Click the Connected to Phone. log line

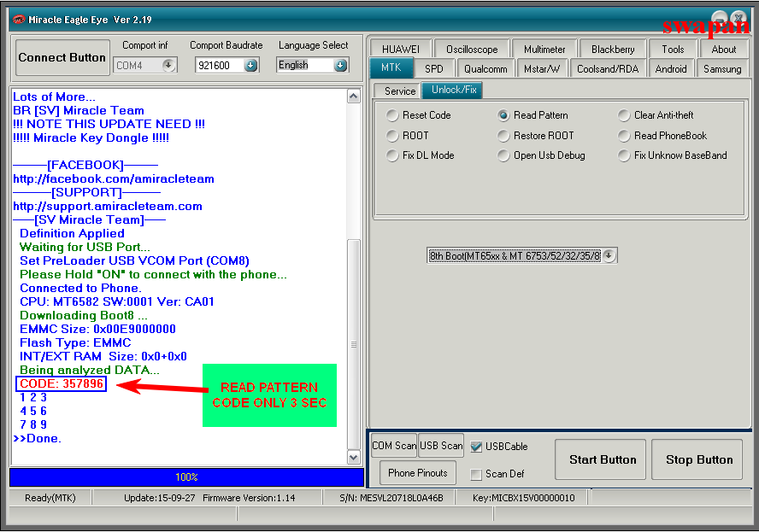(x=80, y=289)
